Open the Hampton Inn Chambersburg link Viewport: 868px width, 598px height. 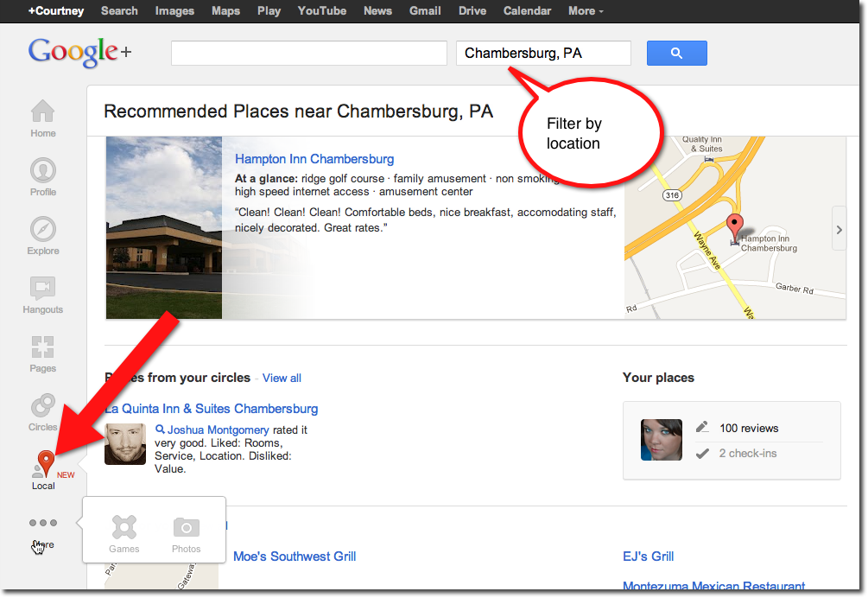[314, 159]
